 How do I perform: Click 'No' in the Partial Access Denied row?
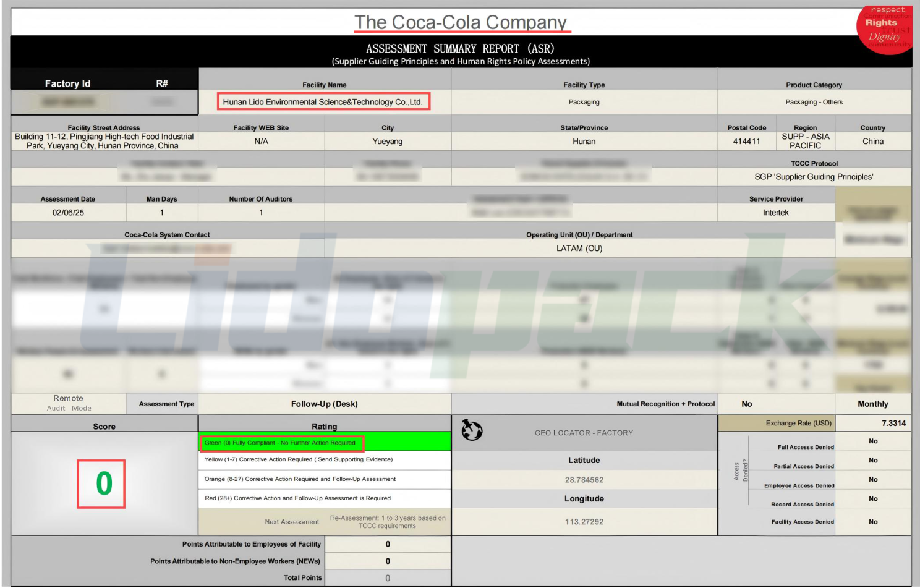[x=873, y=460]
